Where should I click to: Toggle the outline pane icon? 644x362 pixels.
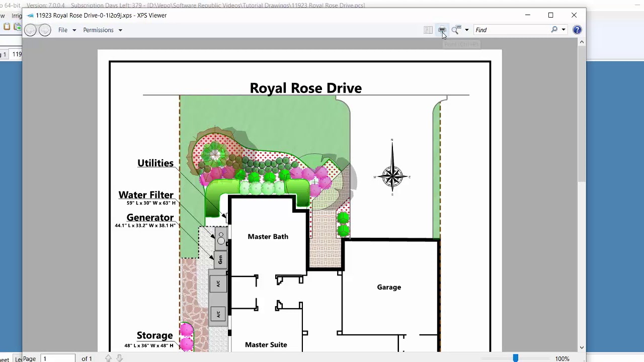tap(428, 30)
